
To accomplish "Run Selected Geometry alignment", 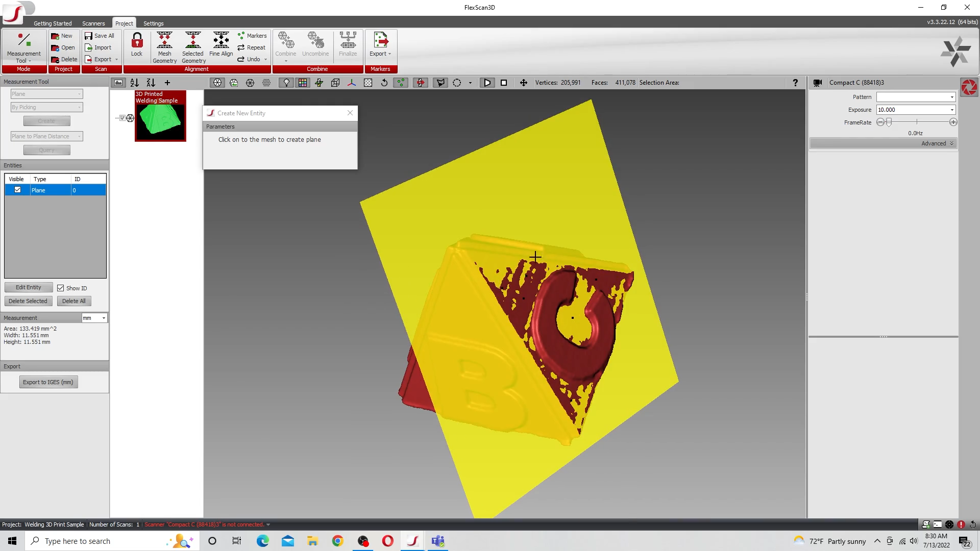I will pyautogui.click(x=193, y=47).
